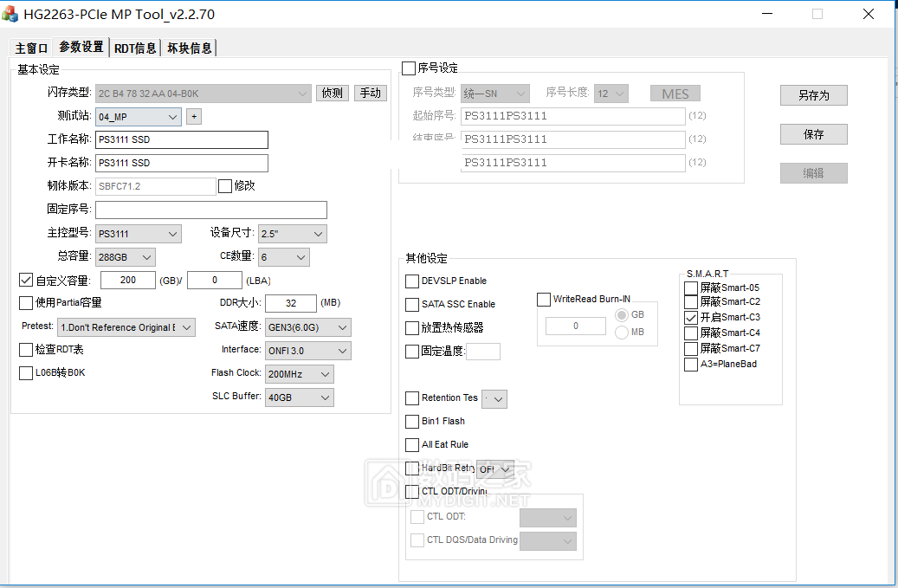Open the SLC Buffer 40GB dropdown
This screenshot has width=898, height=588.
click(299, 397)
